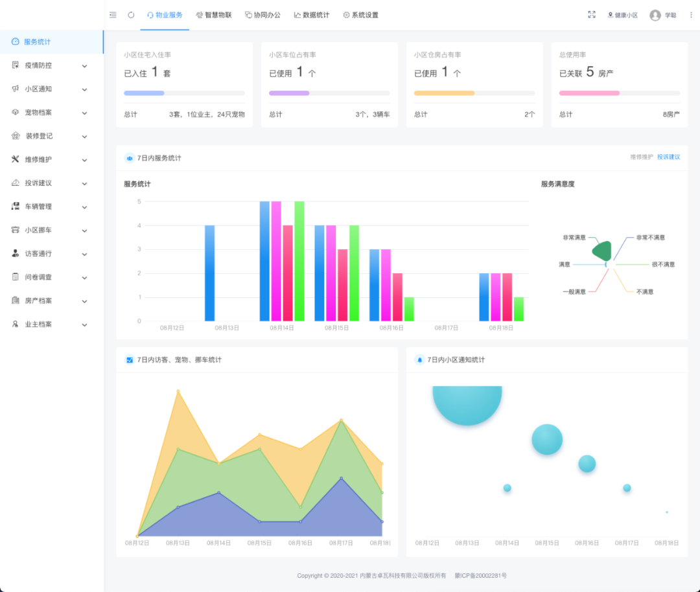
Task: Toggle fullscreen with the expand icon
Action: pos(592,15)
